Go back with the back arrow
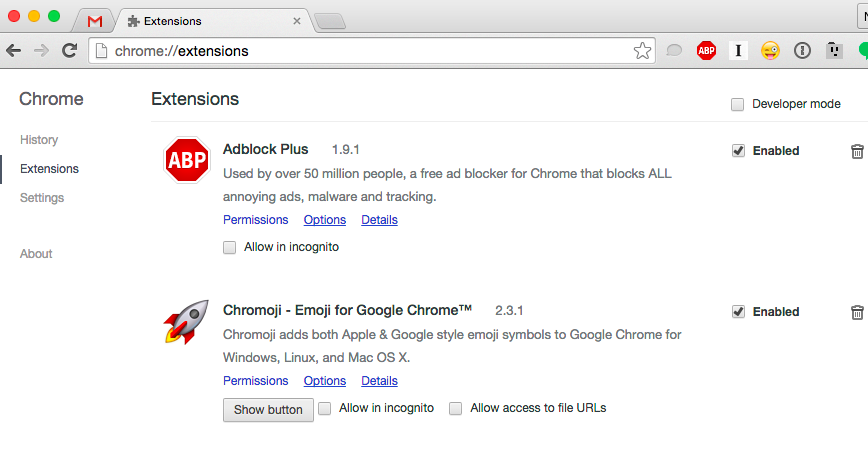This screenshot has height=456, width=868. coord(14,50)
